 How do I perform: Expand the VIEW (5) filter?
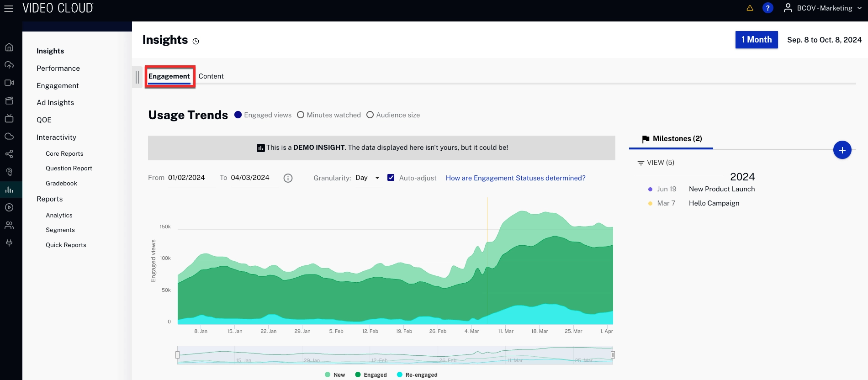656,163
